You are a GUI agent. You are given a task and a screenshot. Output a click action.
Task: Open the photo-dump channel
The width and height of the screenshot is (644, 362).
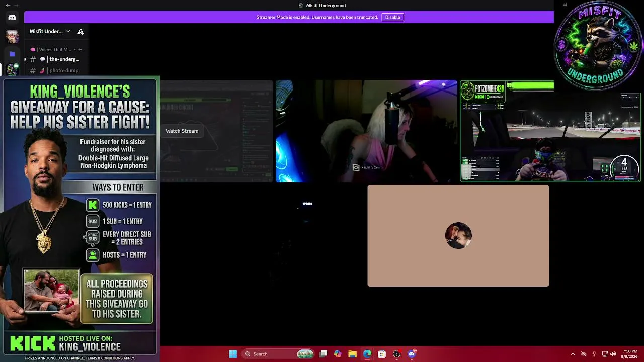[x=55, y=70]
